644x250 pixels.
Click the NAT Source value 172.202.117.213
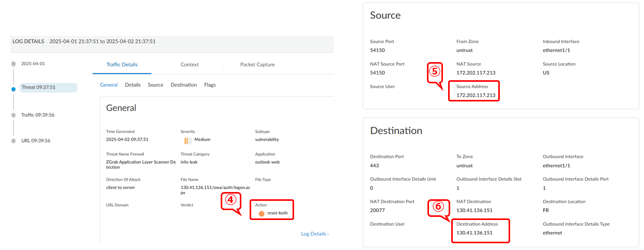coord(476,72)
